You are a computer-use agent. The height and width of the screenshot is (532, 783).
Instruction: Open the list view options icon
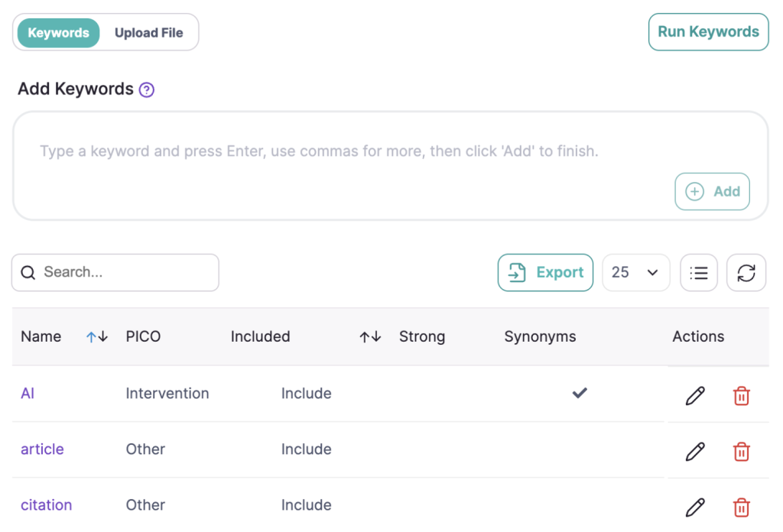[x=699, y=273]
